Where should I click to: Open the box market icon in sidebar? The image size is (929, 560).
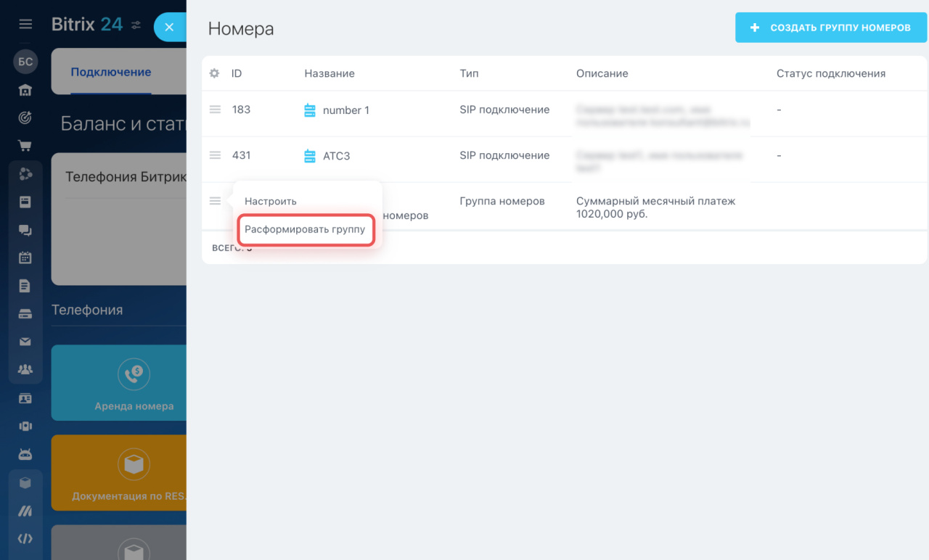[x=25, y=483]
